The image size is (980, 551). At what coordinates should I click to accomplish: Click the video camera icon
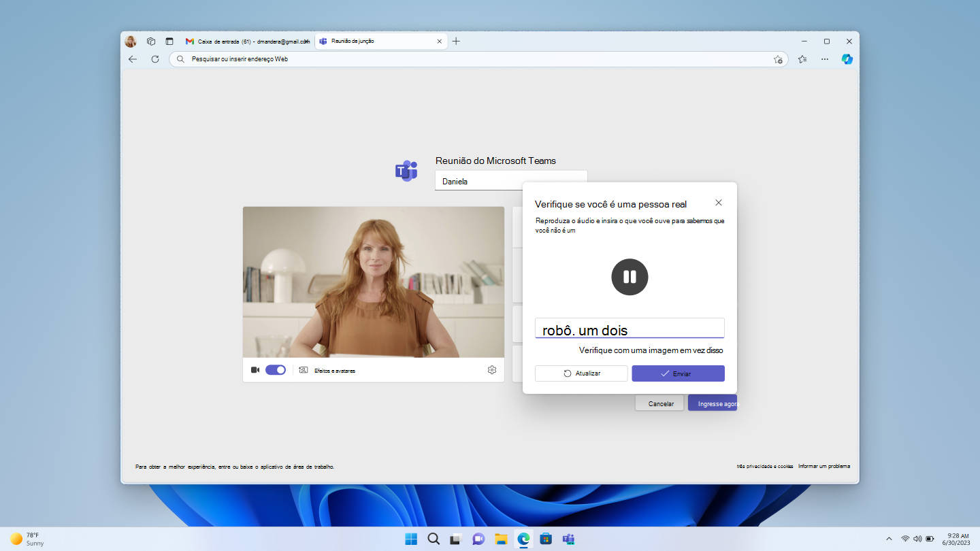tap(255, 370)
